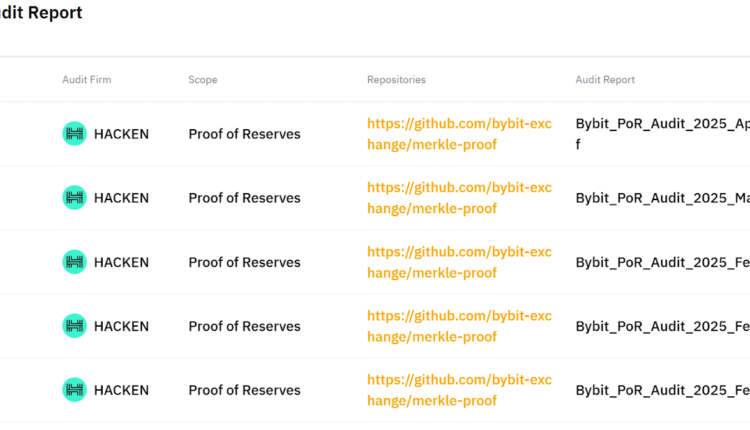Click the Proof of Reserves text in the first row
This screenshot has width=750, height=430.
coord(244,134)
